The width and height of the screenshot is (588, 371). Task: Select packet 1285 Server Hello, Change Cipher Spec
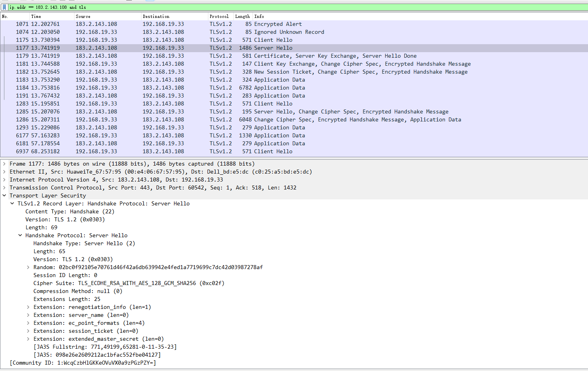294,111
